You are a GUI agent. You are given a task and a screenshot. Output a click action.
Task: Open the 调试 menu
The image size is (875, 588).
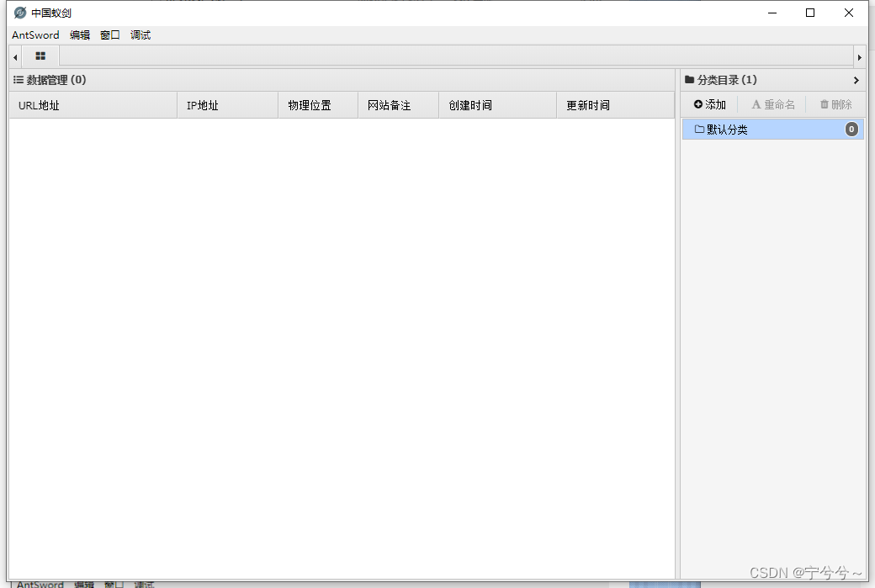140,35
